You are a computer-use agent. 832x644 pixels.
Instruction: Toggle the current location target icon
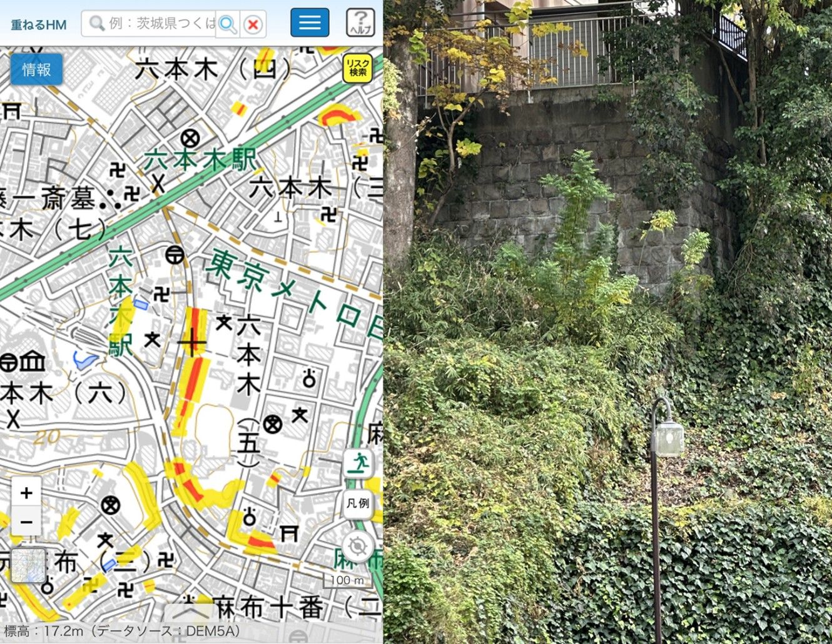pos(358,547)
